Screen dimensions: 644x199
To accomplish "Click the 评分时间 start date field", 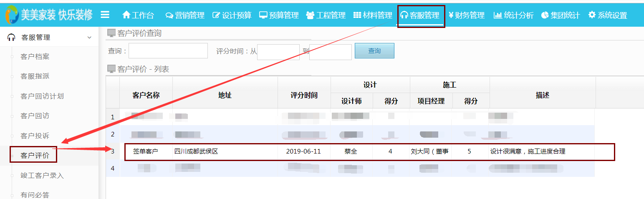I will (x=278, y=52).
